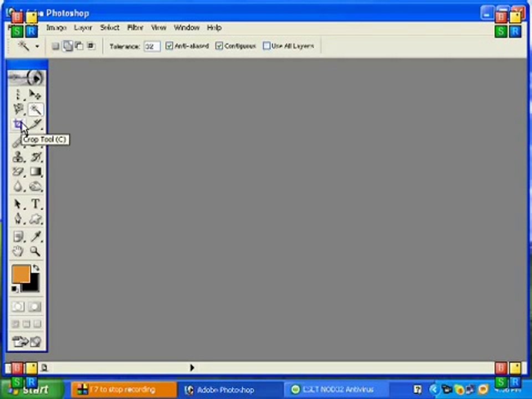The height and width of the screenshot is (399, 532).
Task: Select the Custom Shape tool
Action: point(35,219)
